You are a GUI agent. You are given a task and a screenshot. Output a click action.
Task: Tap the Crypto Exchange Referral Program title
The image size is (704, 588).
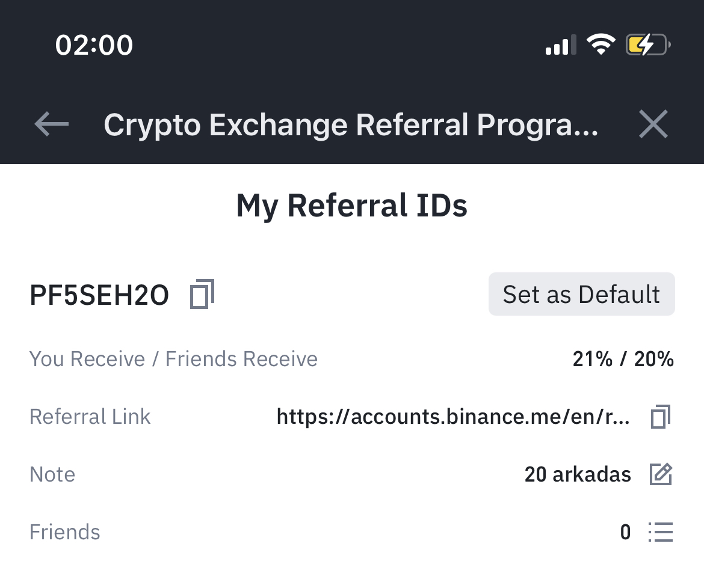[x=351, y=124]
